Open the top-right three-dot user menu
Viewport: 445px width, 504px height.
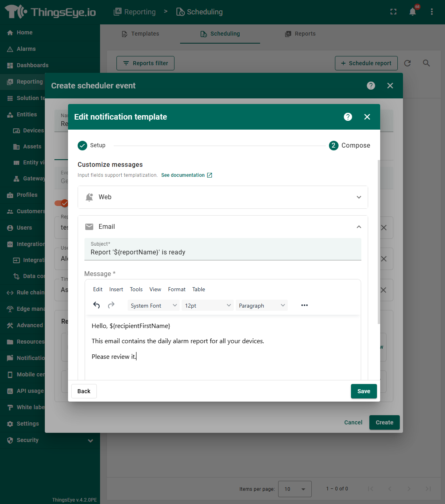(x=432, y=12)
